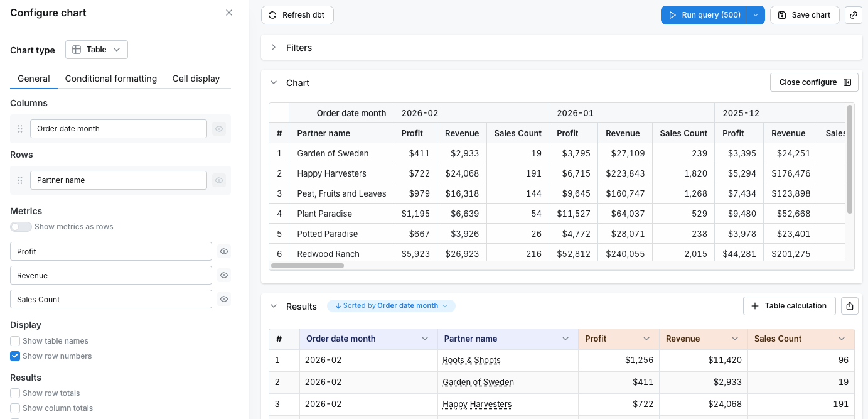Click the drag handle beside Order date month
This screenshot has width=868, height=419.
pyautogui.click(x=20, y=128)
